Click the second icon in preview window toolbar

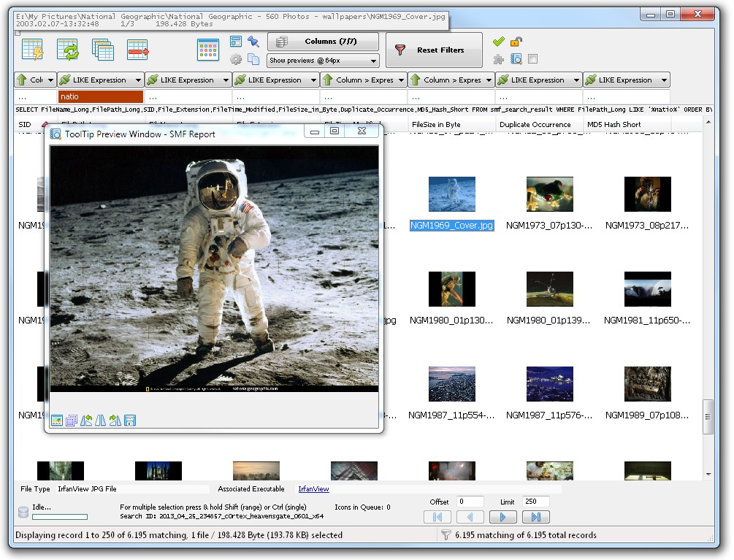coord(71,420)
